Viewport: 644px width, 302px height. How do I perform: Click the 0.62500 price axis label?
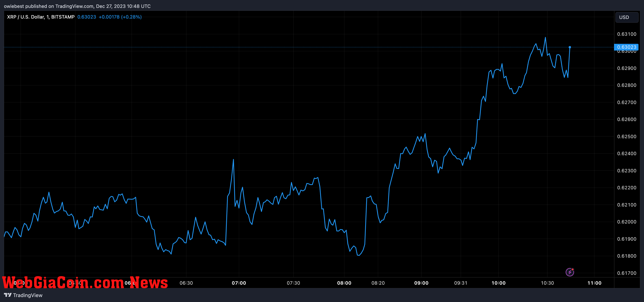[x=627, y=137]
